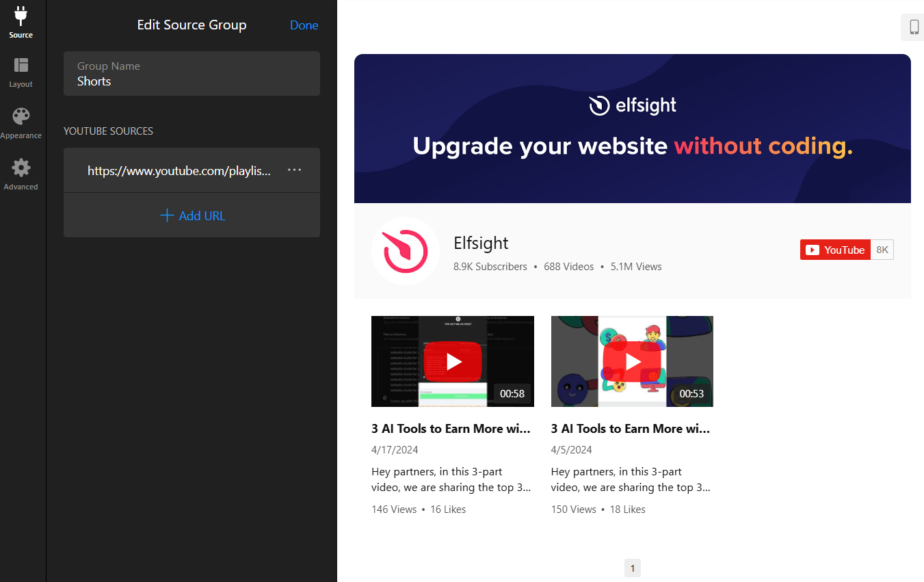Open the Appearance palette tab
The width and height of the screenshot is (924, 582).
point(21,123)
